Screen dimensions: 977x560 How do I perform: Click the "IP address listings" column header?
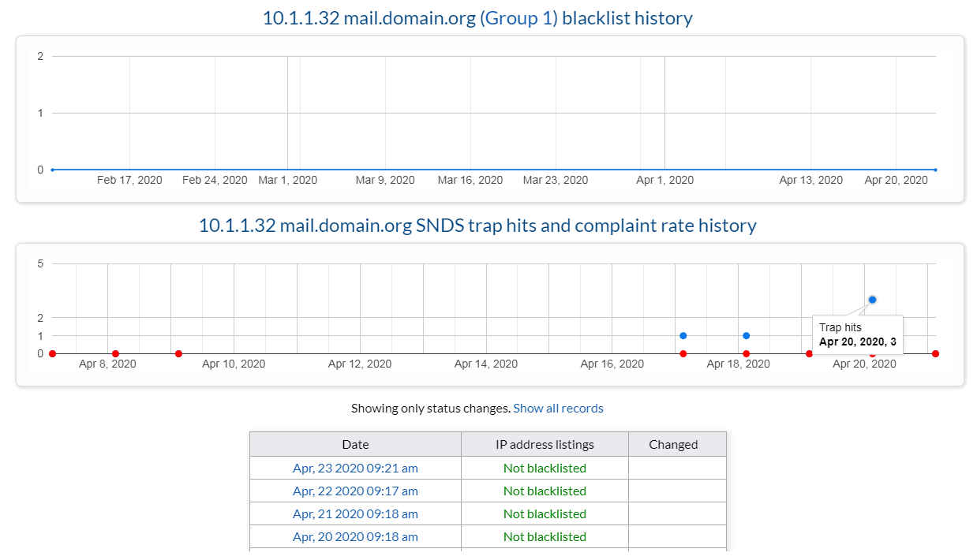click(x=545, y=444)
